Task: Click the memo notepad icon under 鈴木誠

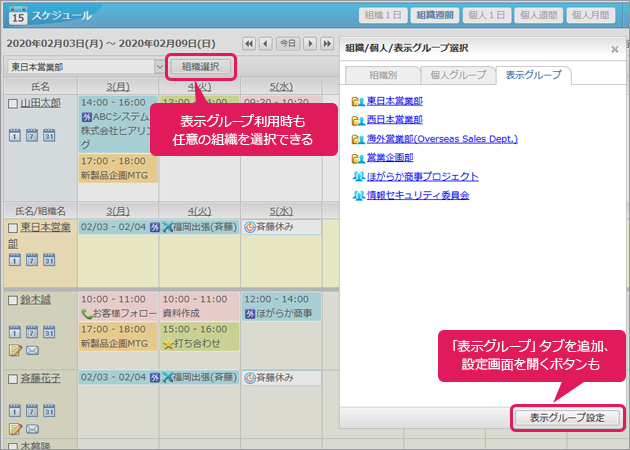Action: (x=14, y=349)
